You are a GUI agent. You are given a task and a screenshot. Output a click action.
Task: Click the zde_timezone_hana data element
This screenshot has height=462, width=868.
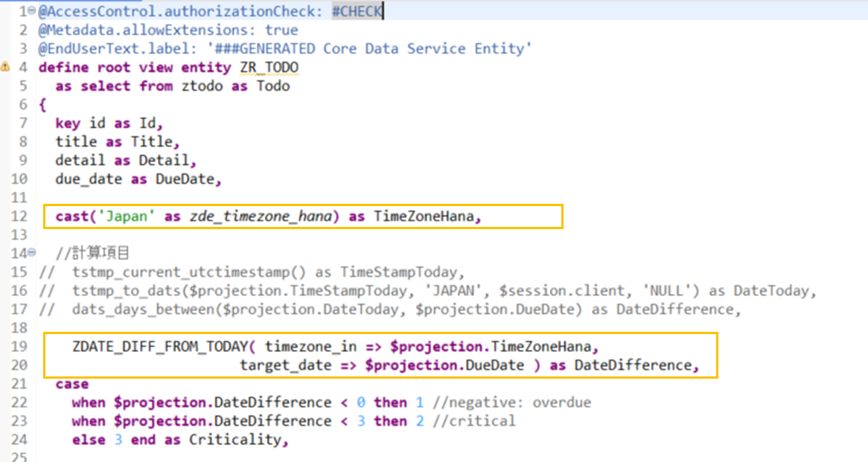(x=261, y=216)
